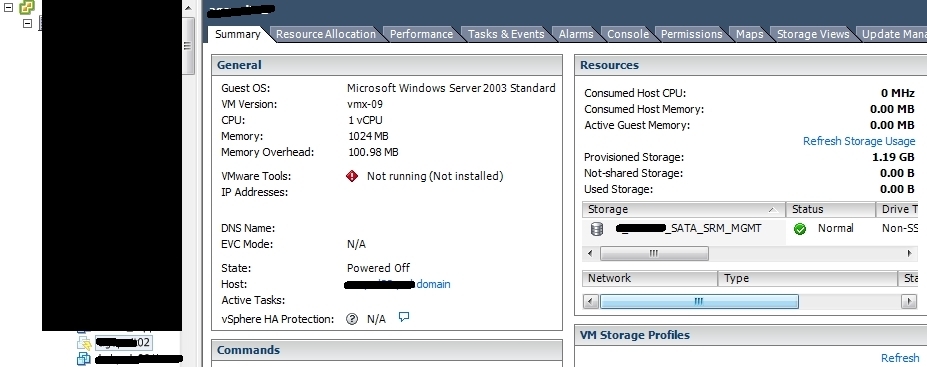Collapse the second-level tree node
Image resolution: width=927 pixels, height=367 pixels.
(27, 23)
